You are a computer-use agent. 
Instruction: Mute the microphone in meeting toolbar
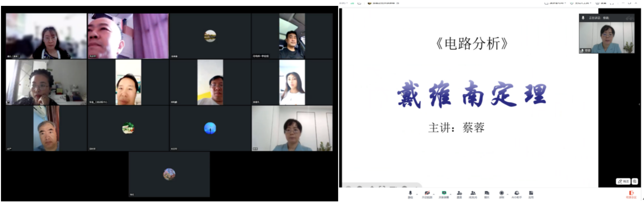[410, 194]
